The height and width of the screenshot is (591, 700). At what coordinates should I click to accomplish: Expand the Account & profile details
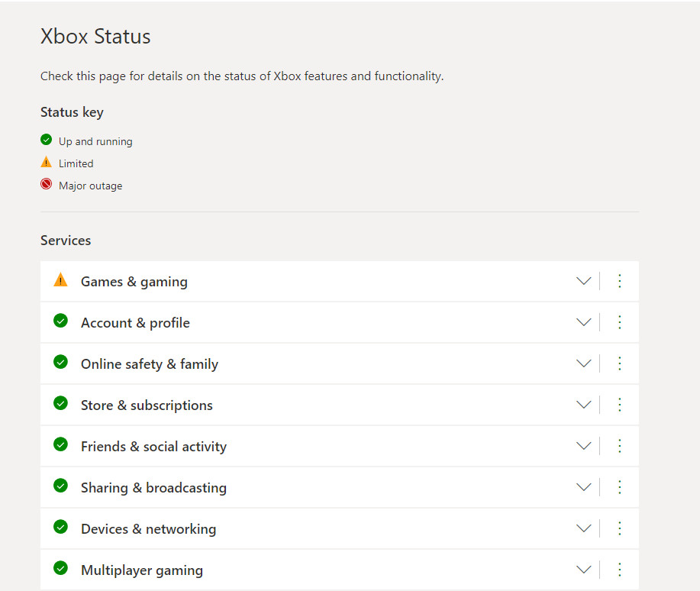pyautogui.click(x=584, y=322)
